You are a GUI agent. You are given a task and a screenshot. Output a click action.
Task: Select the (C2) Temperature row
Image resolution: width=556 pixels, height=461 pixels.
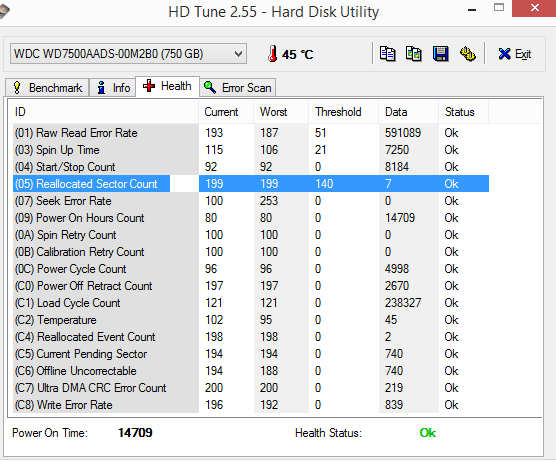point(251,320)
